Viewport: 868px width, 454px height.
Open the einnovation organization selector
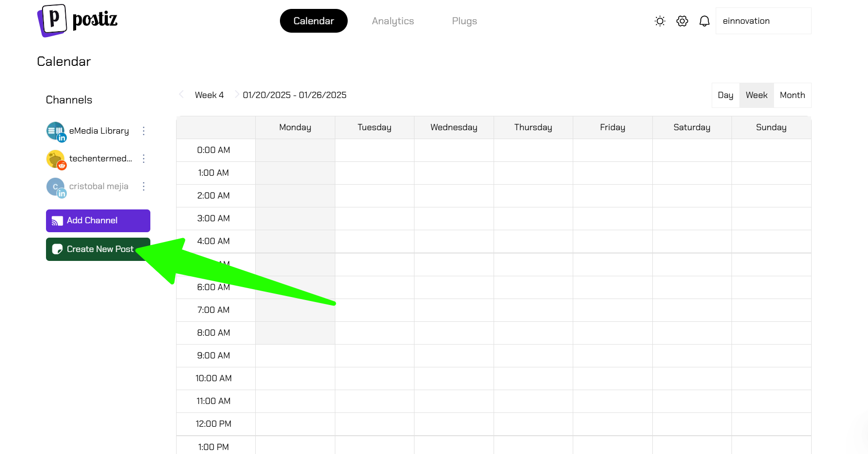pyautogui.click(x=763, y=21)
